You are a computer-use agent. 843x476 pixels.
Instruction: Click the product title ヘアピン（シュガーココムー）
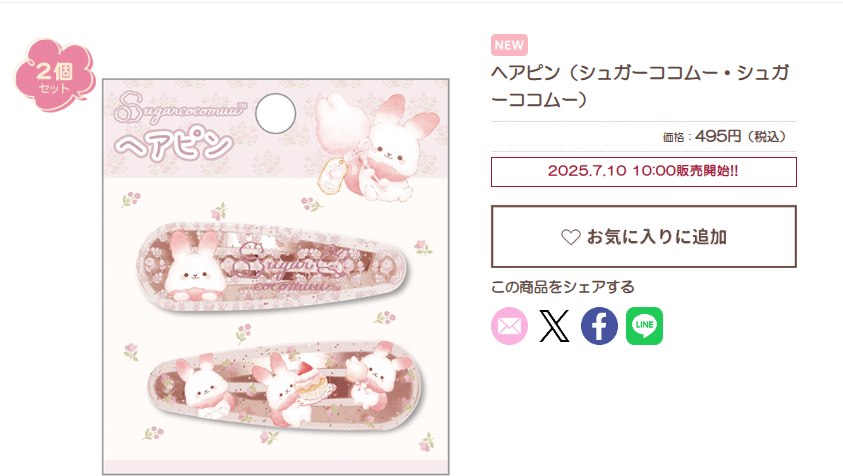pyautogui.click(x=640, y=86)
